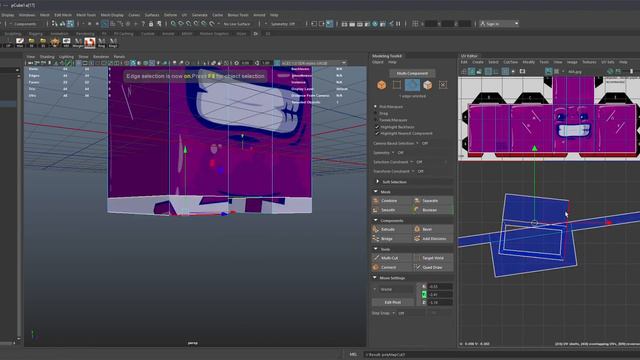The height and width of the screenshot is (360, 640).
Task: Open UV Editor Modify menu
Action: [529, 62]
